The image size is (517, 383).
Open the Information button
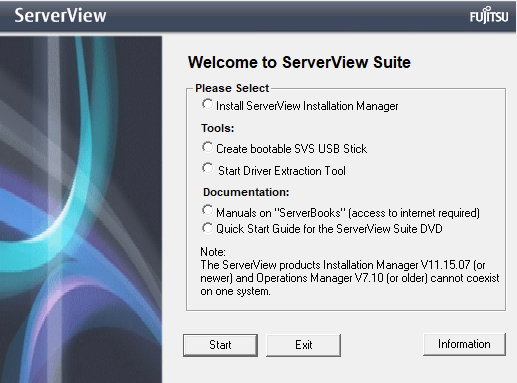coord(464,344)
